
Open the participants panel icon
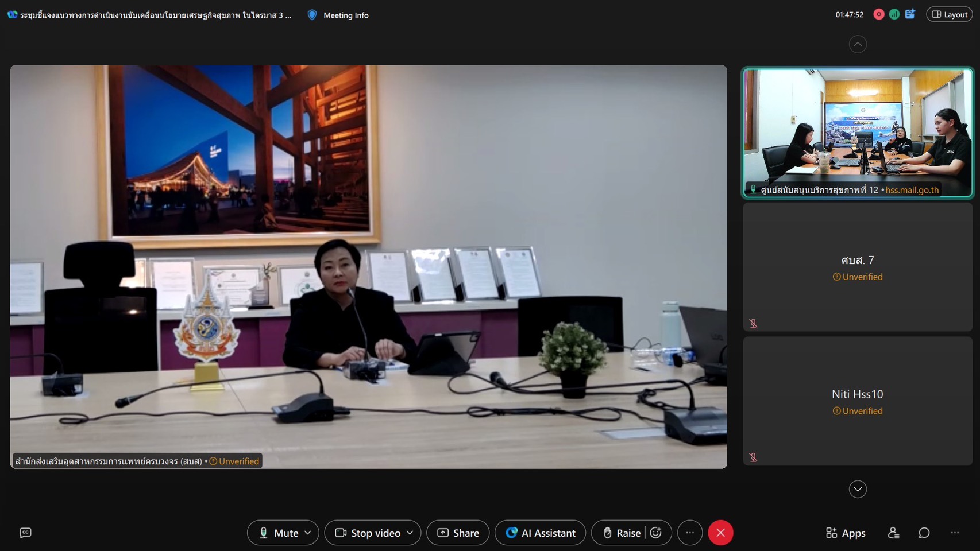893,533
